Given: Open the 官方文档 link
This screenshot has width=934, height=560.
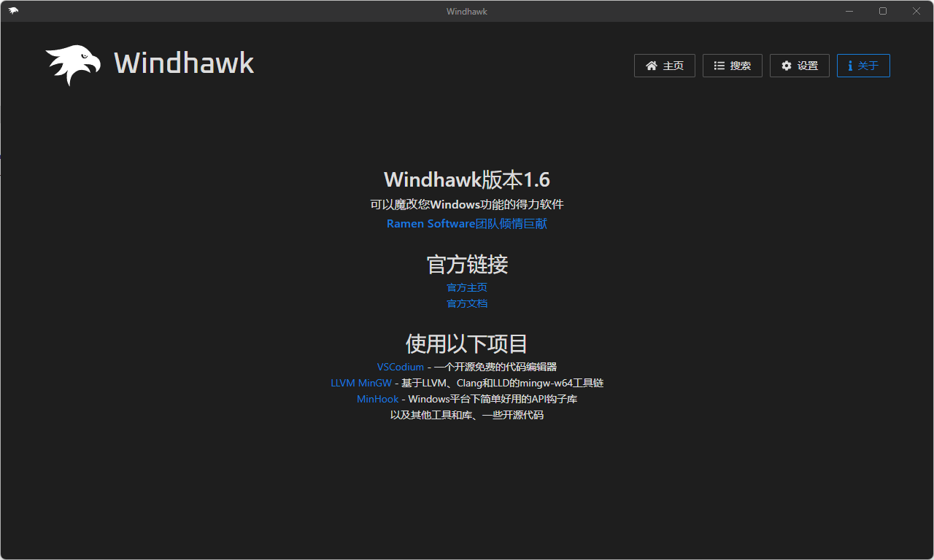Looking at the screenshot, I should click(467, 303).
